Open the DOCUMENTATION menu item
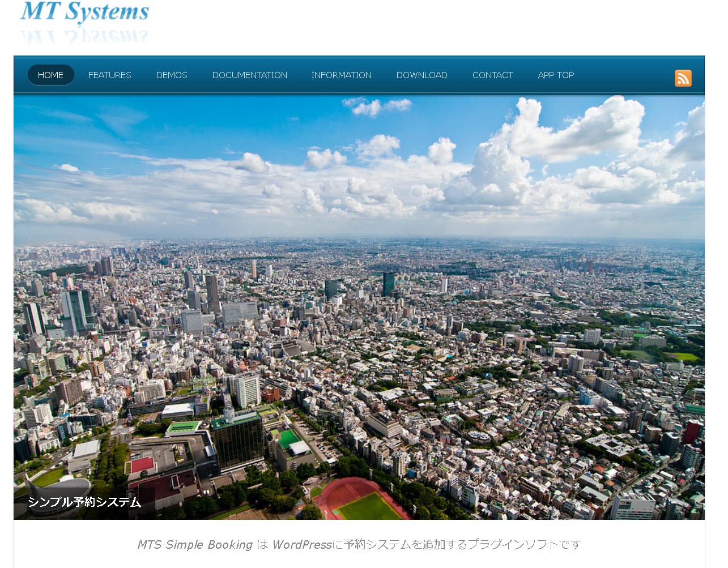Image resolution: width=728 pixels, height=568 pixels. coord(249,75)
